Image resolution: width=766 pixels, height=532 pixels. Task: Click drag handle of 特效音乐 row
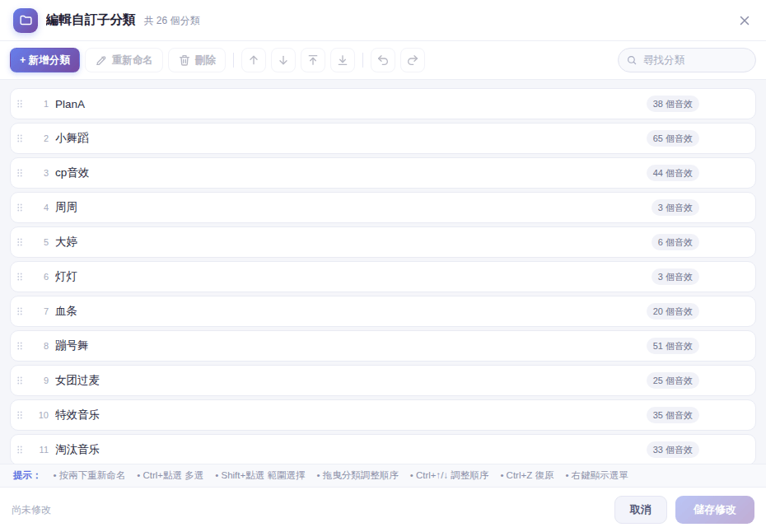[x=20, y=415]
